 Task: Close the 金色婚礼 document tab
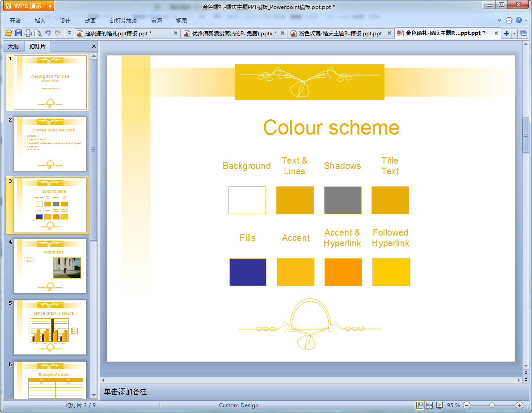tap(496, 33)
